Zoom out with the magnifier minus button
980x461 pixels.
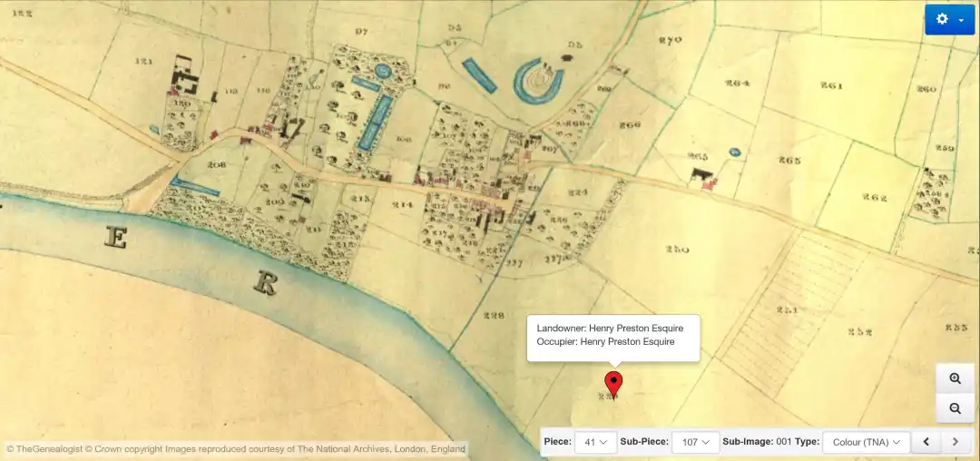[955, 409]
